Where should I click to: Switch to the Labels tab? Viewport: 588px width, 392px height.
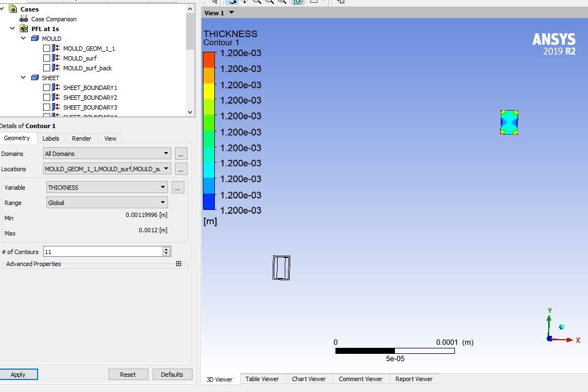click(x=51, y=138)
